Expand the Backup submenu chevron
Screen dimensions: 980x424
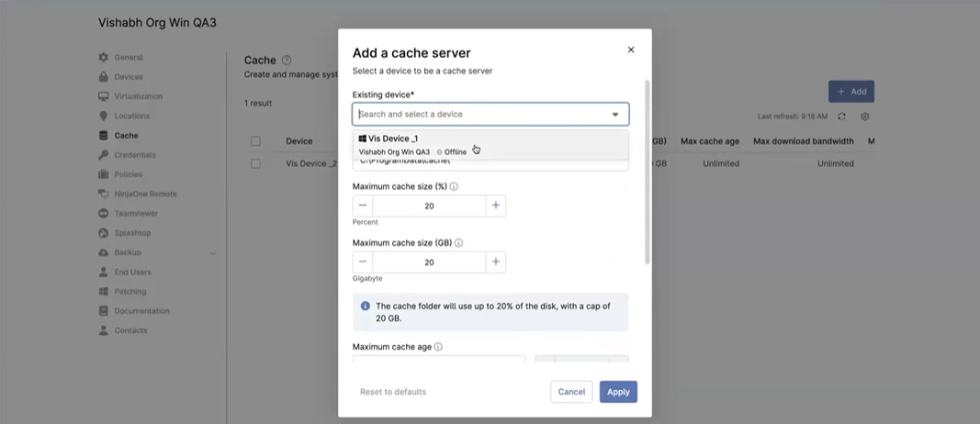212,253
